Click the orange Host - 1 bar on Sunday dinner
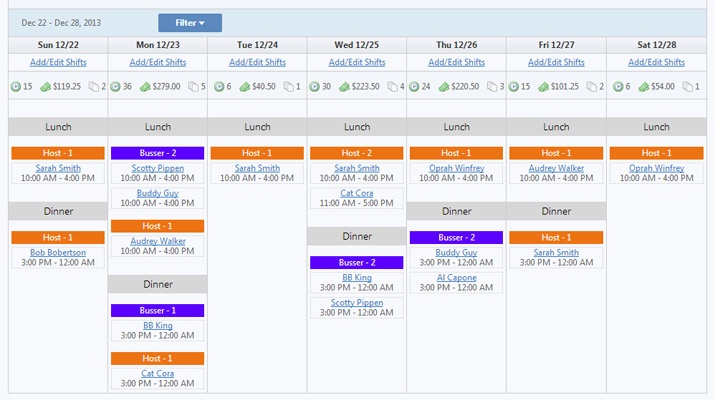The image size is (715, 400). pyautogui.click(x=57, y=237)
